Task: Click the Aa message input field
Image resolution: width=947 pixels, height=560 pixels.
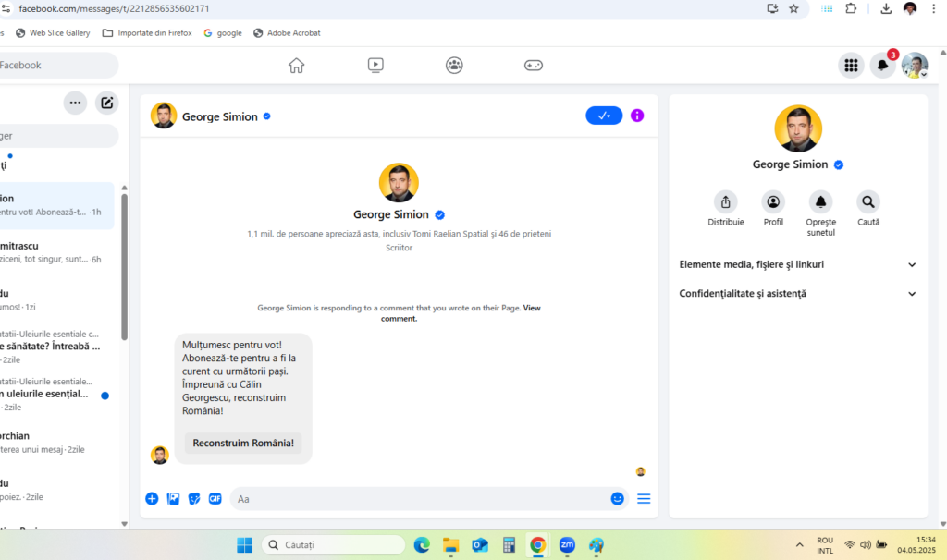Action: [x=422, y=499]
